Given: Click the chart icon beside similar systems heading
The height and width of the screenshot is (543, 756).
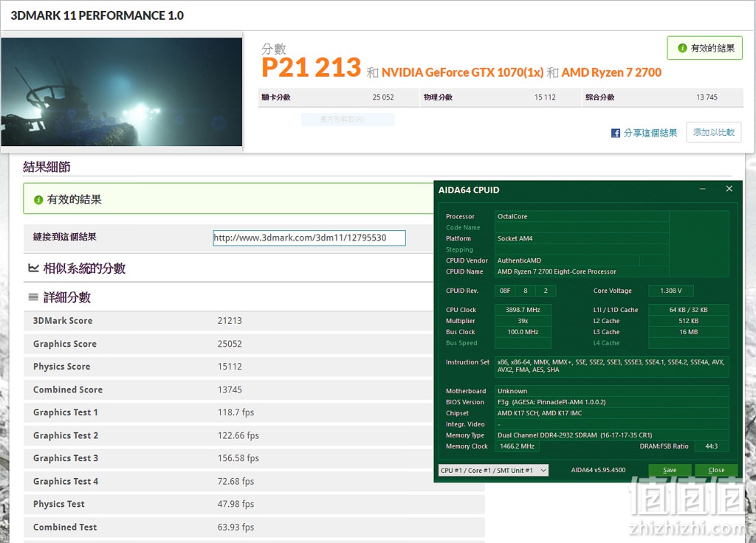Looking at the screenshot, I should (x=33, y=268).
